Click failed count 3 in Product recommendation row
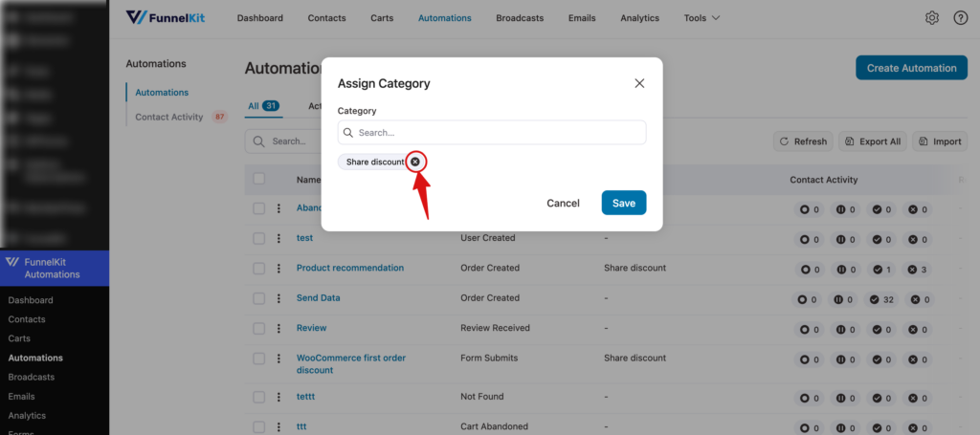Viewport: 980px width, 435px height. [918, 270]
